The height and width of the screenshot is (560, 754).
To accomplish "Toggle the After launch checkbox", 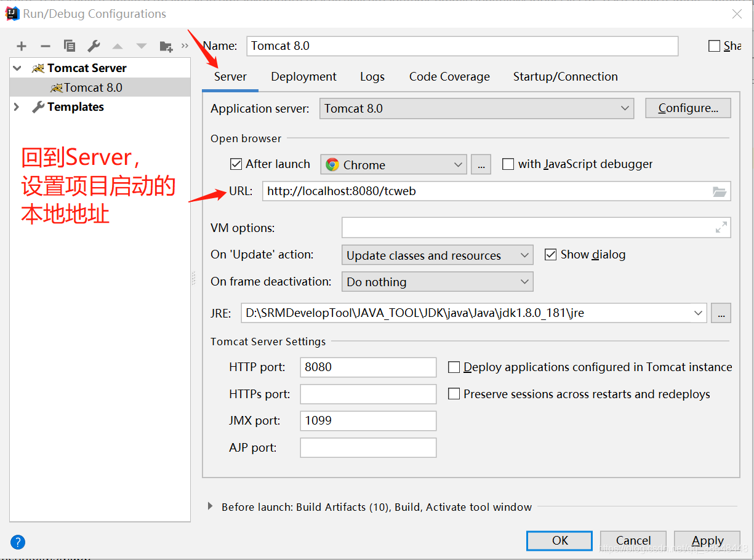I will coord(236,164).
